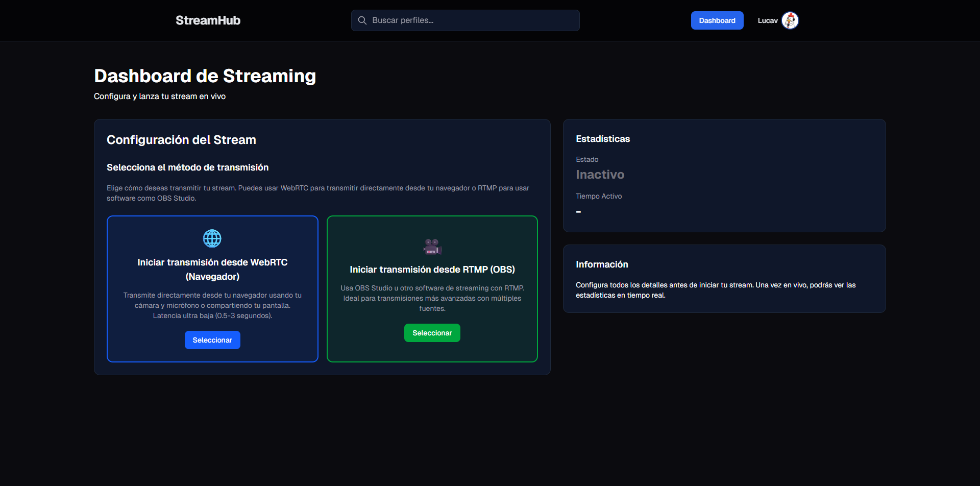Click the "Iniciar transmisión desde RTMP (OBS)" title
The image size is (980, 486).
pos(432,270)
